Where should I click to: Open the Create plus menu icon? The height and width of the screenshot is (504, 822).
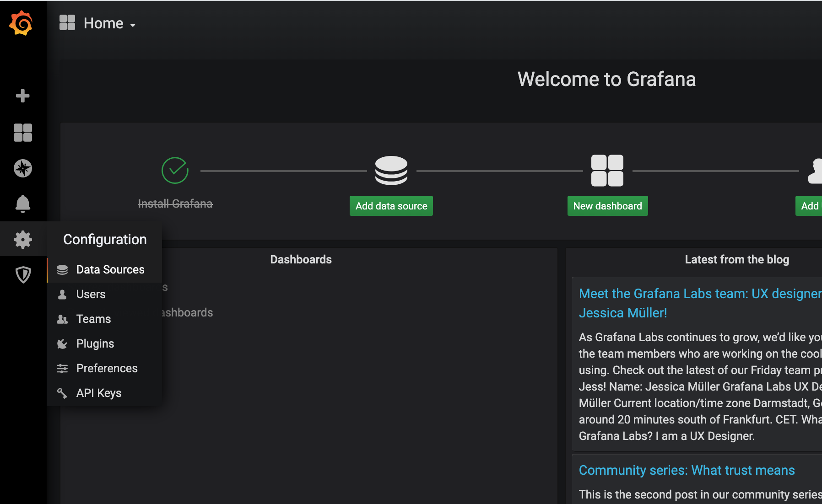[22, 96]
